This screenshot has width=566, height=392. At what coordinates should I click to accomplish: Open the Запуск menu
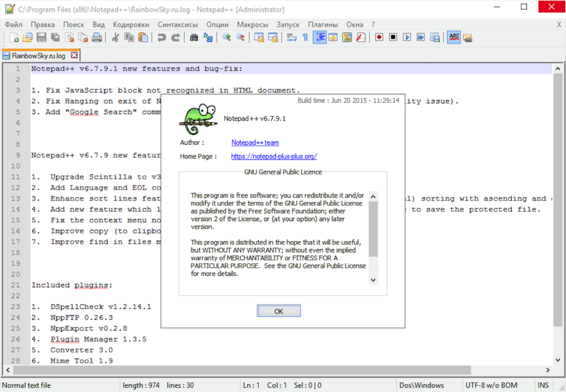(x=288, y=24)
